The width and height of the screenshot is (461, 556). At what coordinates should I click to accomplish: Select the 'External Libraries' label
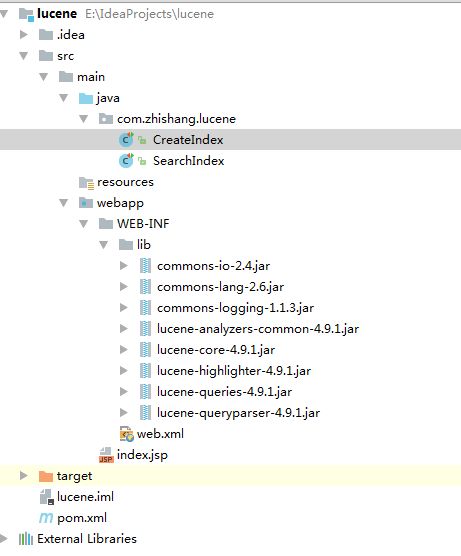click(87, 539)
